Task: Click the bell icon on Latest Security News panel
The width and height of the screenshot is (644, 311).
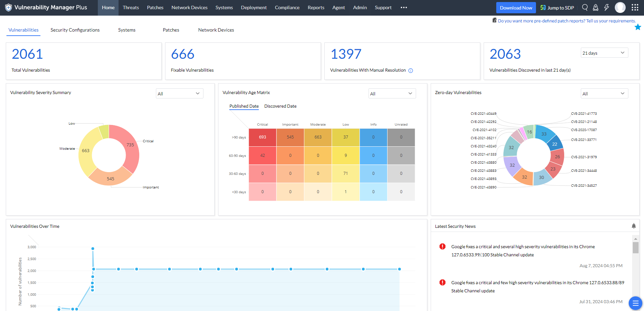Action: tap(633, 226)
